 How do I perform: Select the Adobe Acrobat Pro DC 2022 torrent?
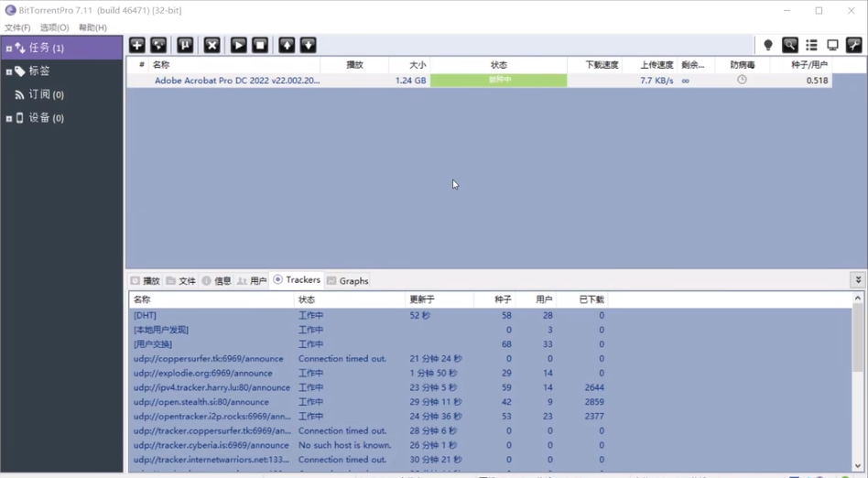point(237,81)
